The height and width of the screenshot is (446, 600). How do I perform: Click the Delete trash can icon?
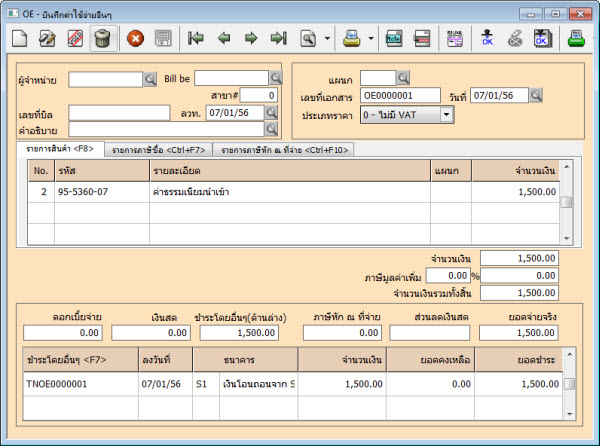tap(103, 38)
